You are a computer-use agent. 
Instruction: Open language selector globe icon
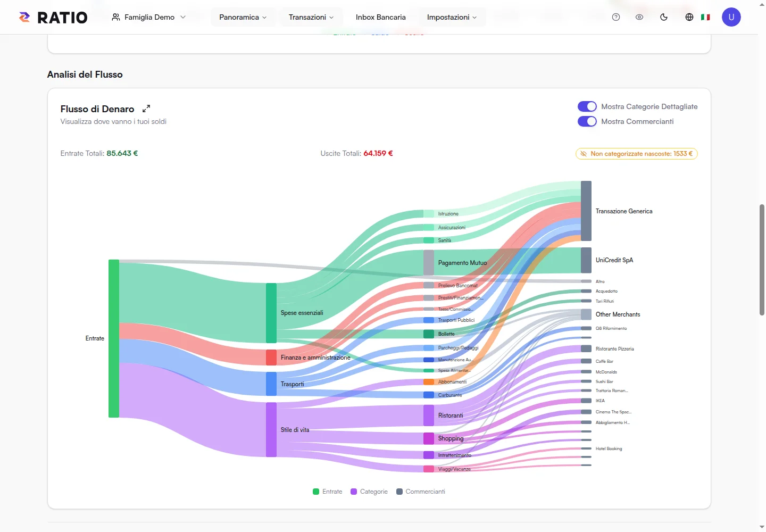coord(689,17)
